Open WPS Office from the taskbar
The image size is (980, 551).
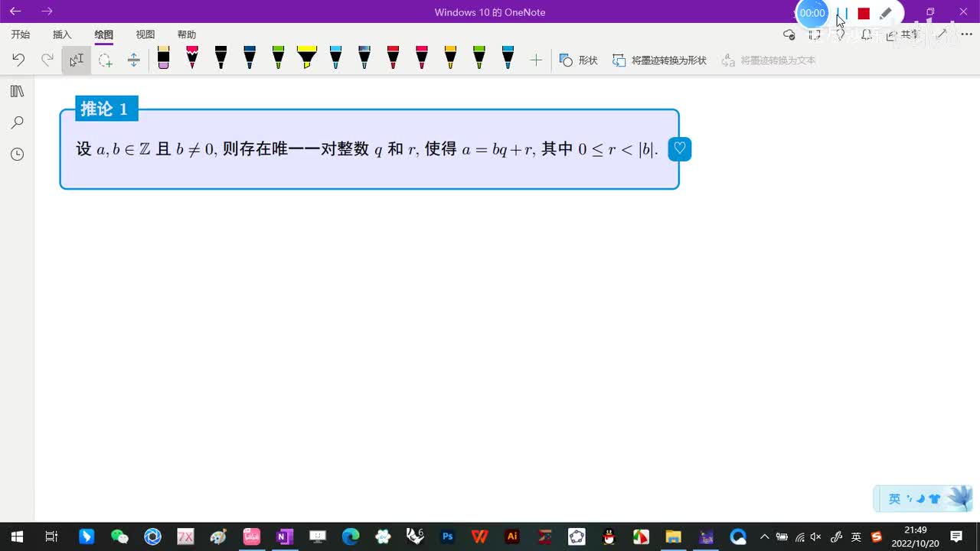[480, 536]
